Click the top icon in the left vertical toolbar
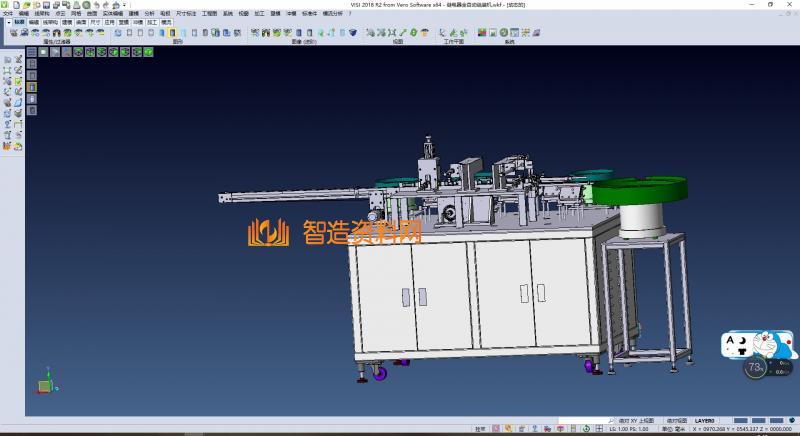 8,60
